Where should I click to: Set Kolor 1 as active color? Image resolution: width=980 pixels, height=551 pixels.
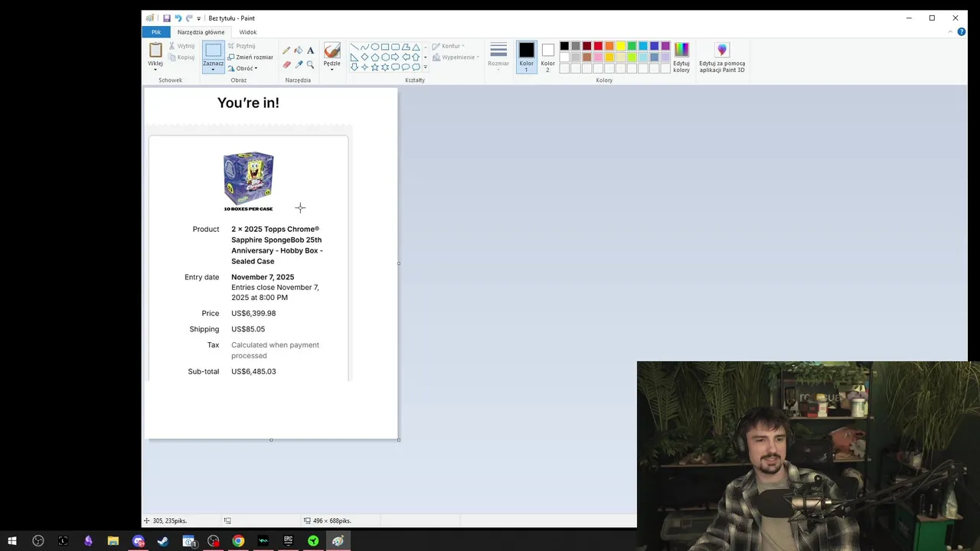[x=526, y=57]
